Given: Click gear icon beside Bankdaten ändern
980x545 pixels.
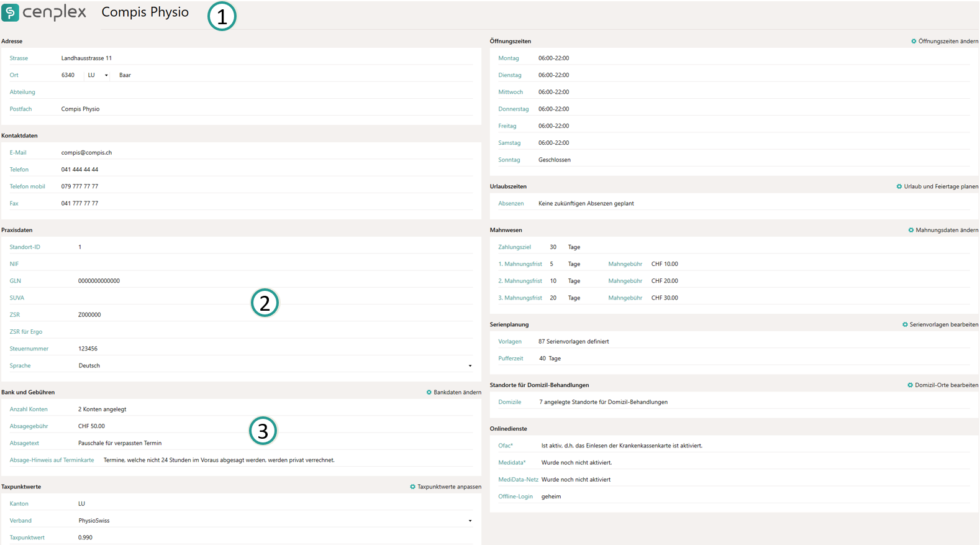Looking at the screenshot, I should [429, 393].
